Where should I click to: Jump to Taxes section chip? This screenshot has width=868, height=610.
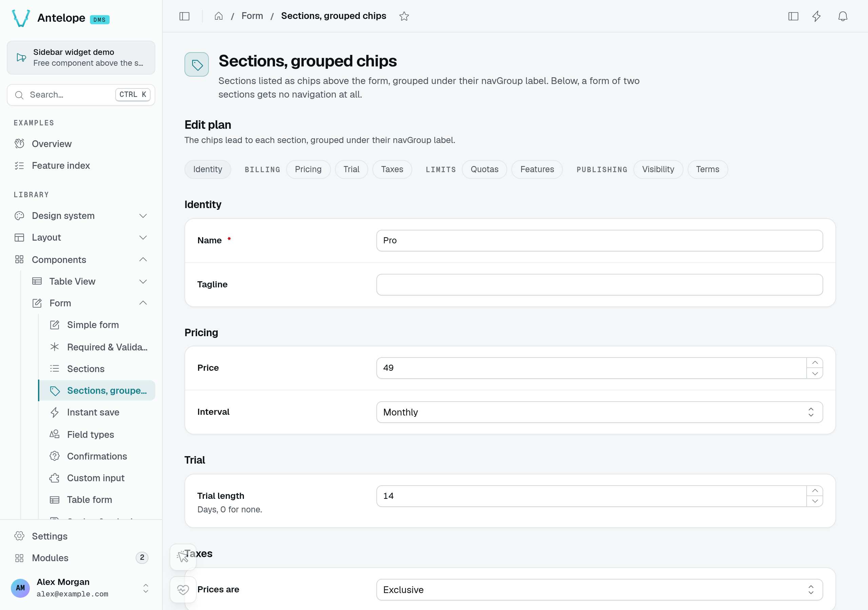(x=392, y=169)
